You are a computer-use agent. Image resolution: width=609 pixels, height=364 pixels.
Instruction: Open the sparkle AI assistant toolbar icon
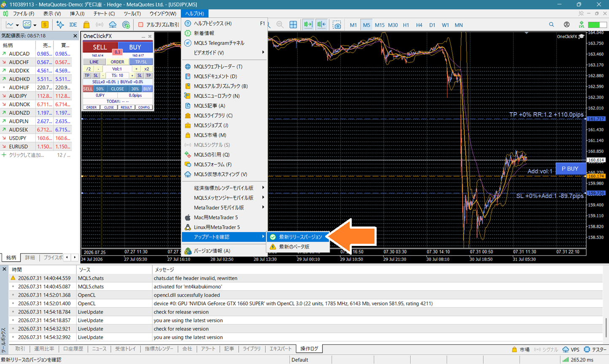[x=60, y=25]
